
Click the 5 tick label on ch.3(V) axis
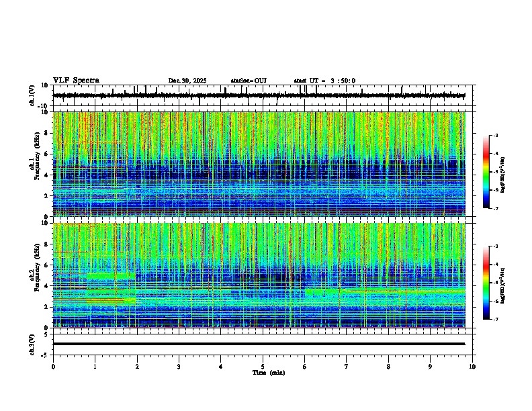click(46, 334)
